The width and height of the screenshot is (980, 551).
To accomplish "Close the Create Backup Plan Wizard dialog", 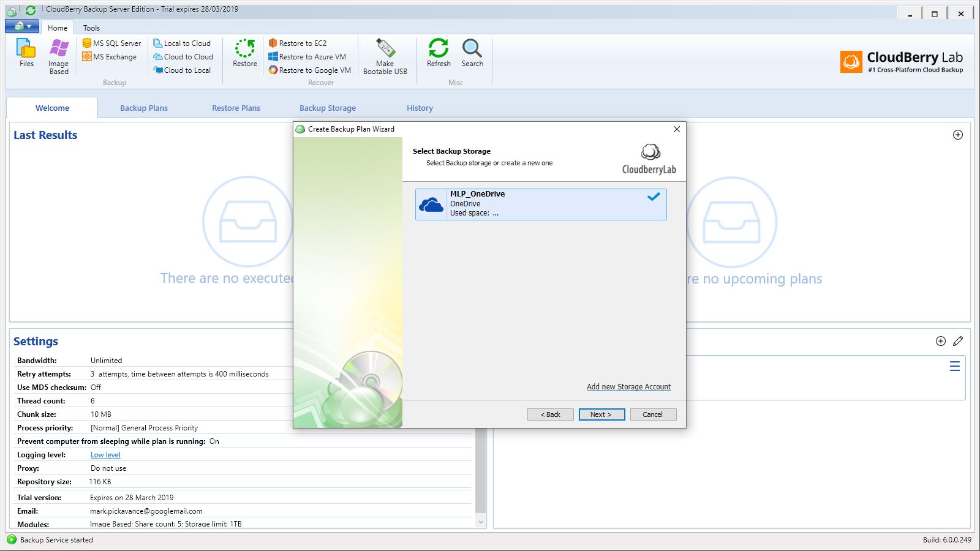I will tap(676, 129).
